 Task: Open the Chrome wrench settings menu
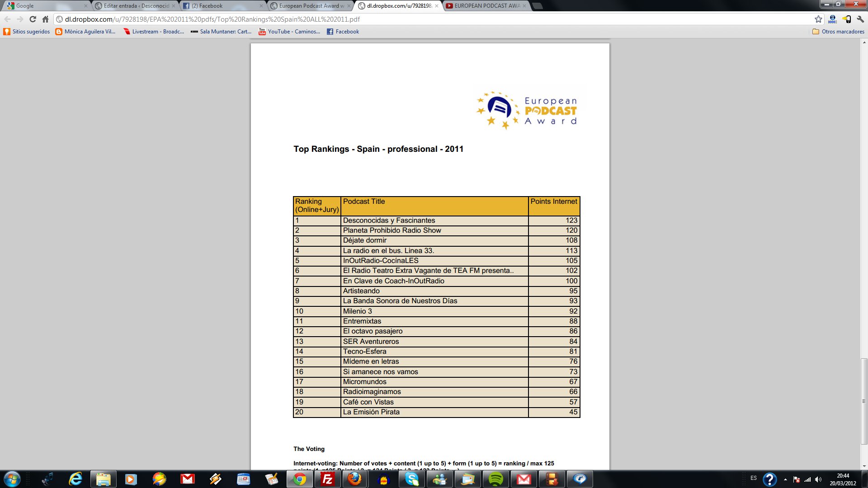point(860,19)
